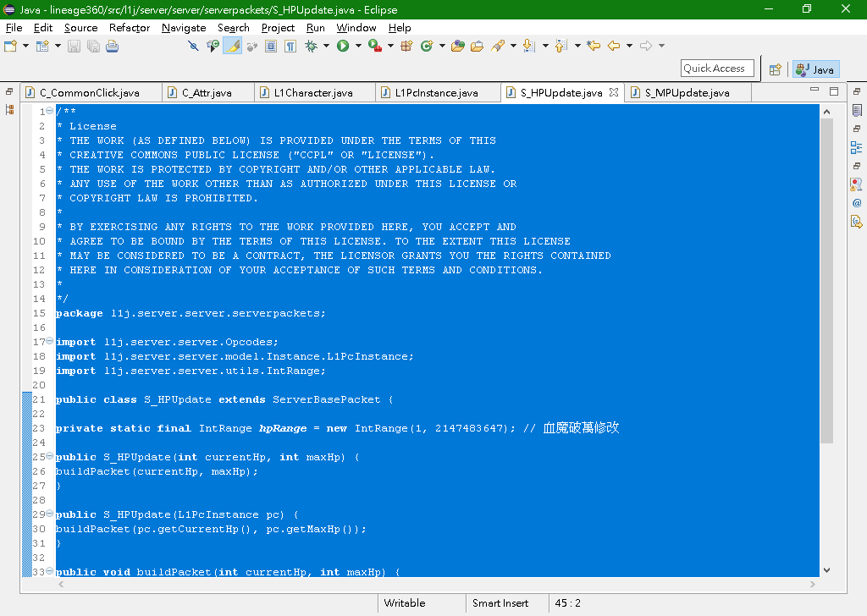Go to Previous Annotation icon
Screen dimensions: 867x616
coord(561,47)
